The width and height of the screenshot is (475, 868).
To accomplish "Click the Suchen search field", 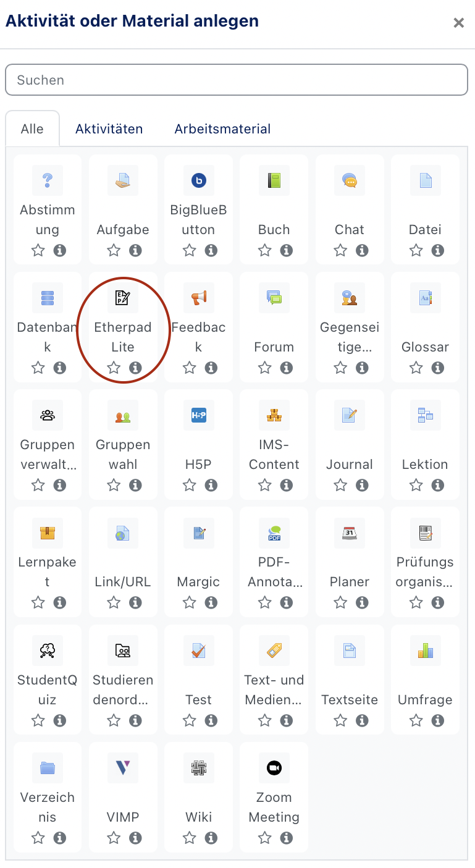I will pos(237,80).
